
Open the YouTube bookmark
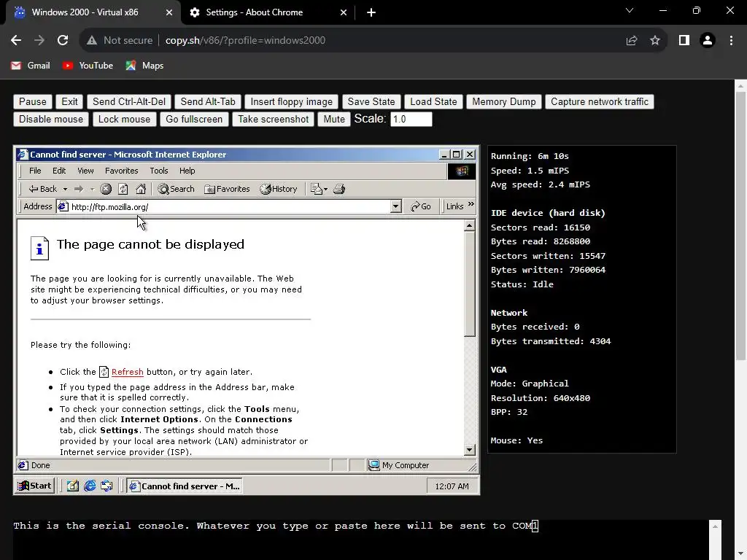pos(88,66)
